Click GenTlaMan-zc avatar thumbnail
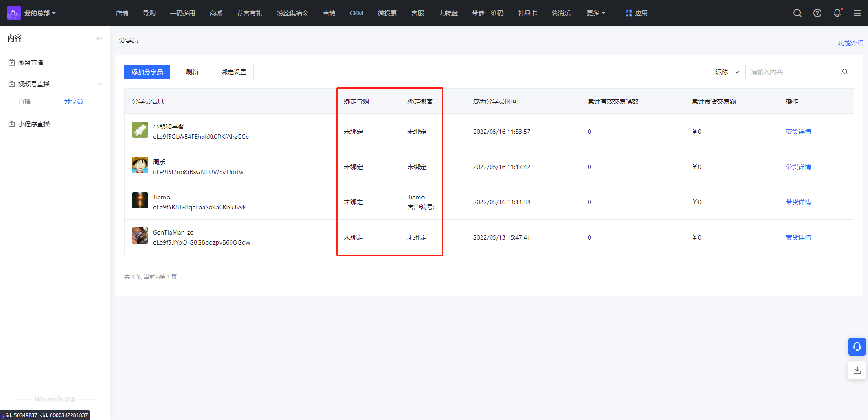This screenshot has height=420, width=868. [x=140, y=236]
